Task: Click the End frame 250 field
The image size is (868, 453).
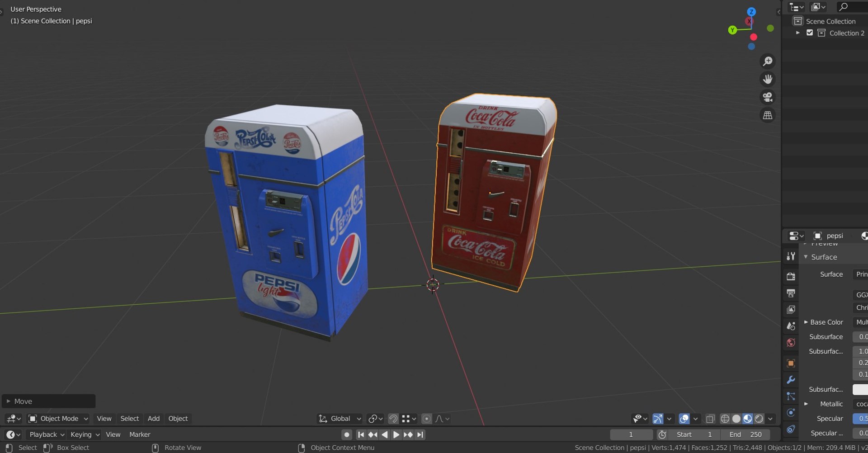Action: (x=745, y=434)
